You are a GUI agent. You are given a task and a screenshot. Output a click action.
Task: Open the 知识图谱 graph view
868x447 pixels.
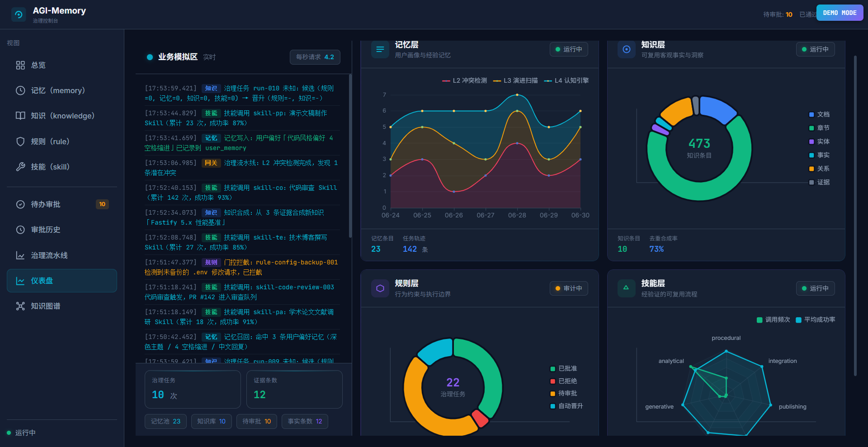(62, 306)
